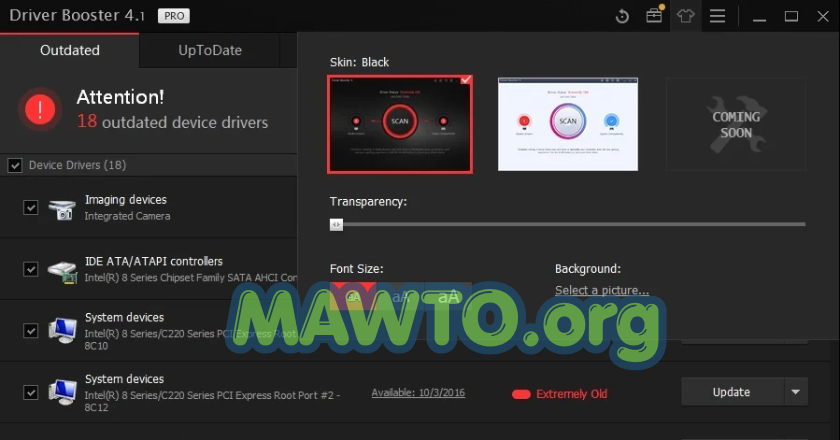Switch to the UpToDate tab
Viewport: 840px width, 440px height.
point(209,50)
